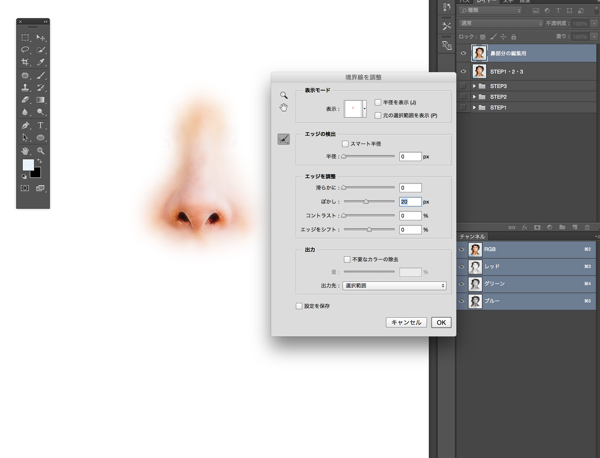This screenshot has height=458, width=600.
Task: Click the zoom magnifier in Refine Edge dialog
Action: (x=284, y=95)
